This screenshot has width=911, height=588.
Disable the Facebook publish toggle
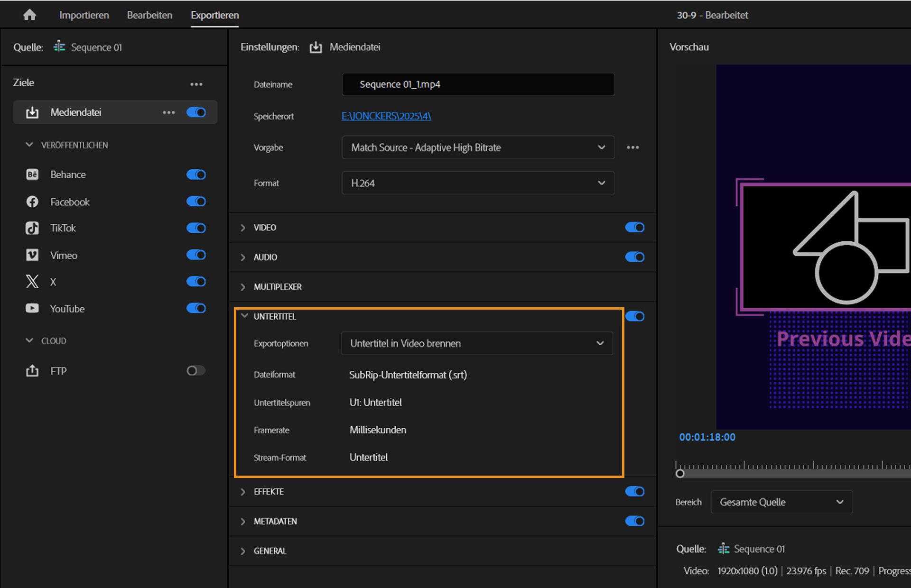(x=196, y=201)
